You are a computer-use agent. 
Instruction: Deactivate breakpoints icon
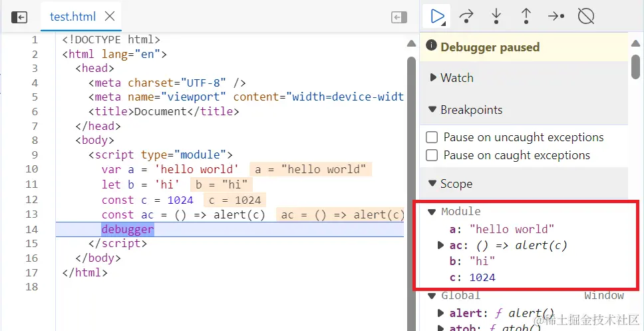(586, 17)
